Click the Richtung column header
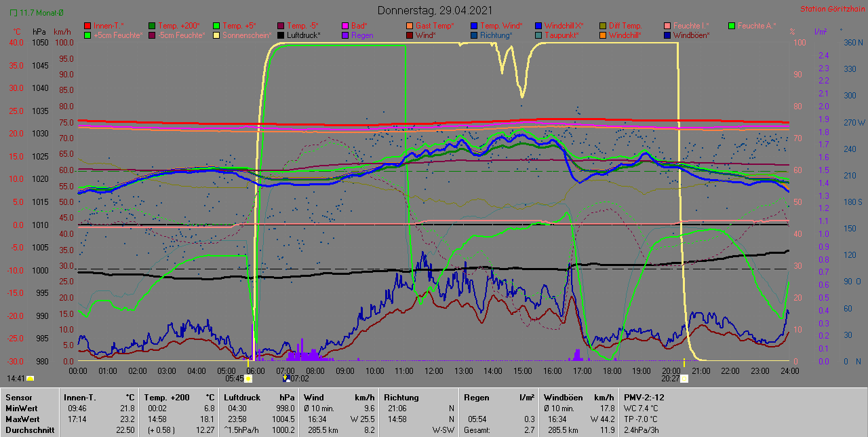The width and height of the screenshot is (868, 437). click(x=401, y=398)
